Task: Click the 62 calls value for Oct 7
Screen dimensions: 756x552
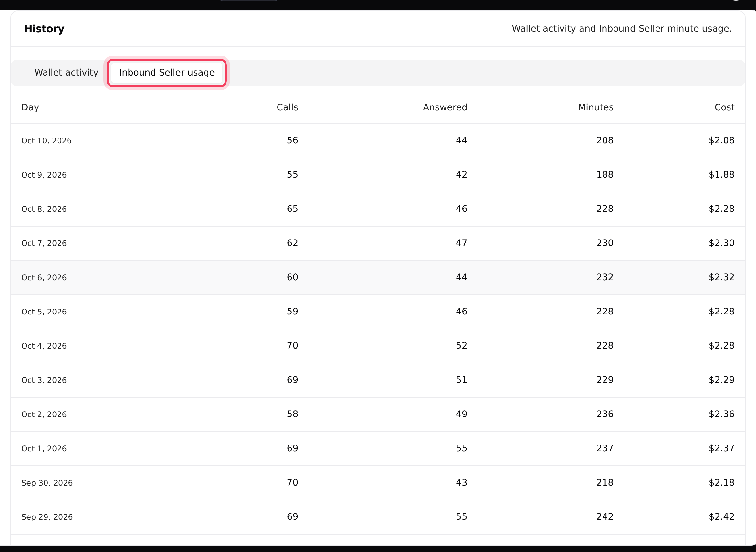Action: click(293, 243)
